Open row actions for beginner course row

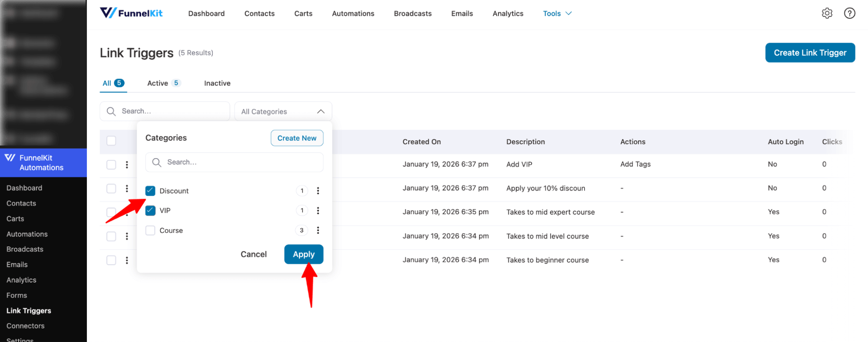[x=127, y=260]
